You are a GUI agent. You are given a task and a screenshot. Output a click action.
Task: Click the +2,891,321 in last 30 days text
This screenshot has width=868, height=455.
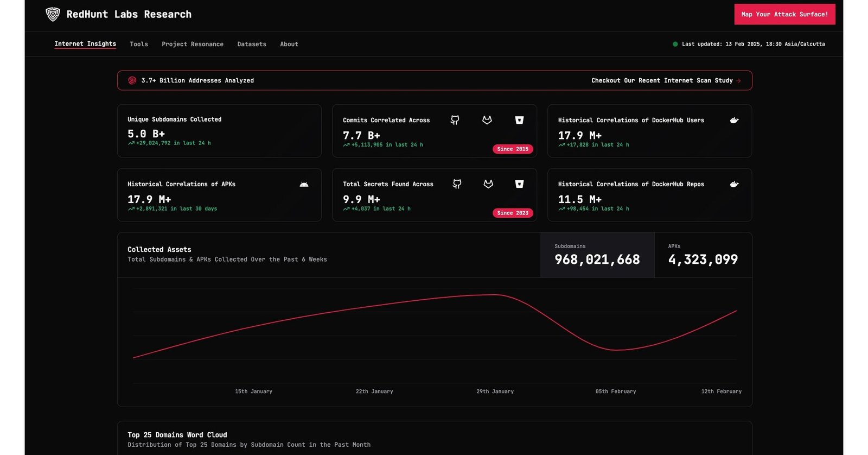176,208
